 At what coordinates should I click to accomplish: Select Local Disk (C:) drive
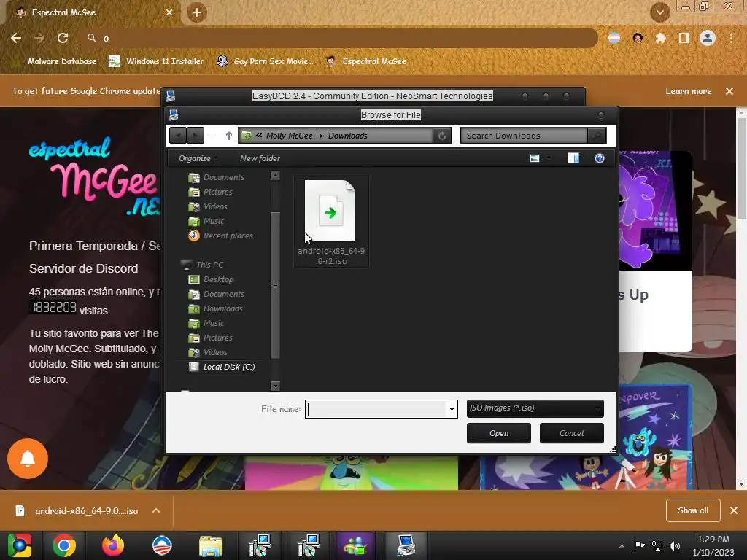point(222,367)
